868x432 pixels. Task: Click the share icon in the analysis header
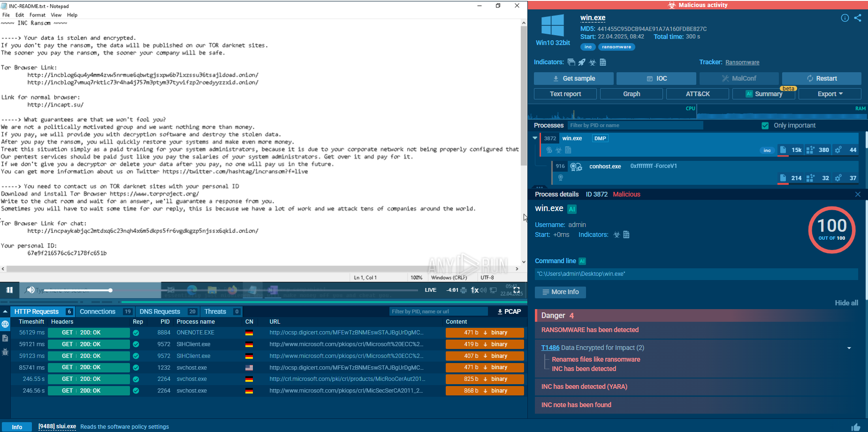858,18
